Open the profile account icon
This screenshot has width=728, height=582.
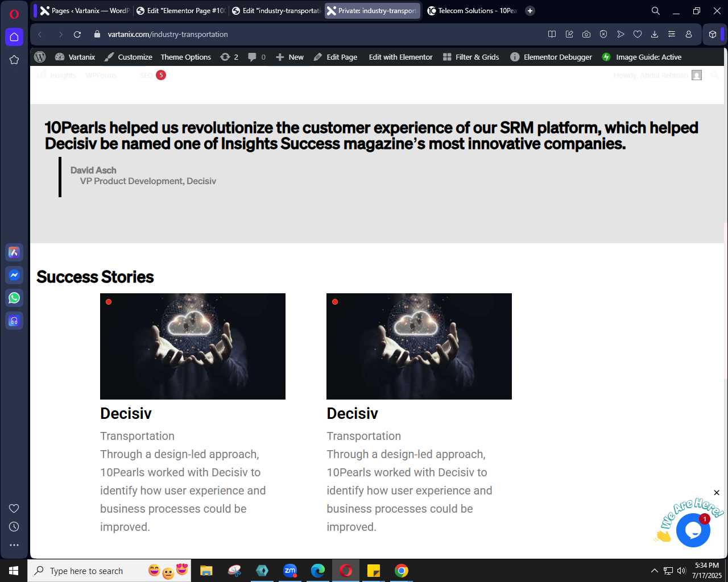[x=689, y=34]
